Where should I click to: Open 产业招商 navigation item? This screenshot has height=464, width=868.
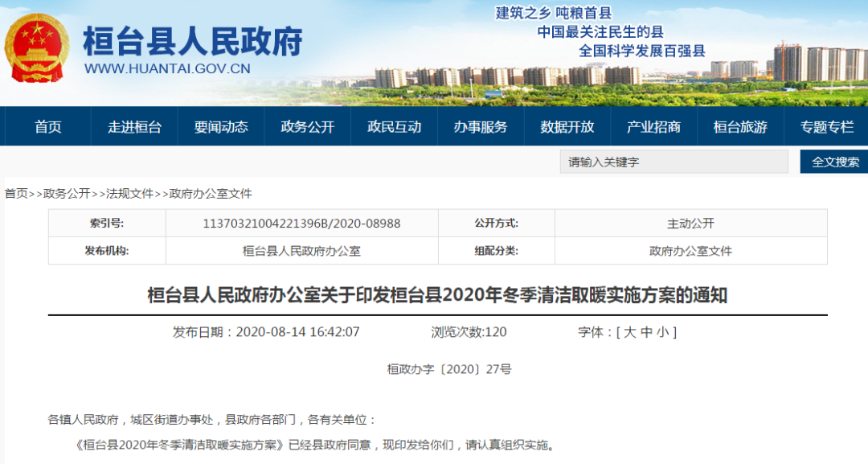653,127
